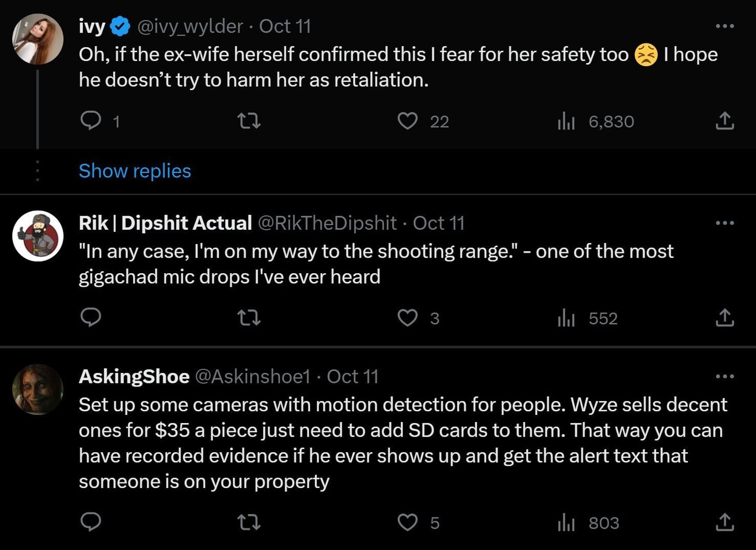The image size is (756, 550).
Task: Like ivy's tweet with 22 likes
Action: (408, 121)
